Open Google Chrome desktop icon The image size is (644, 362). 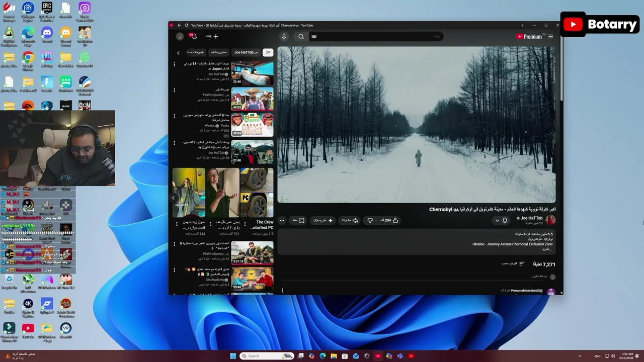coord(28,60)
